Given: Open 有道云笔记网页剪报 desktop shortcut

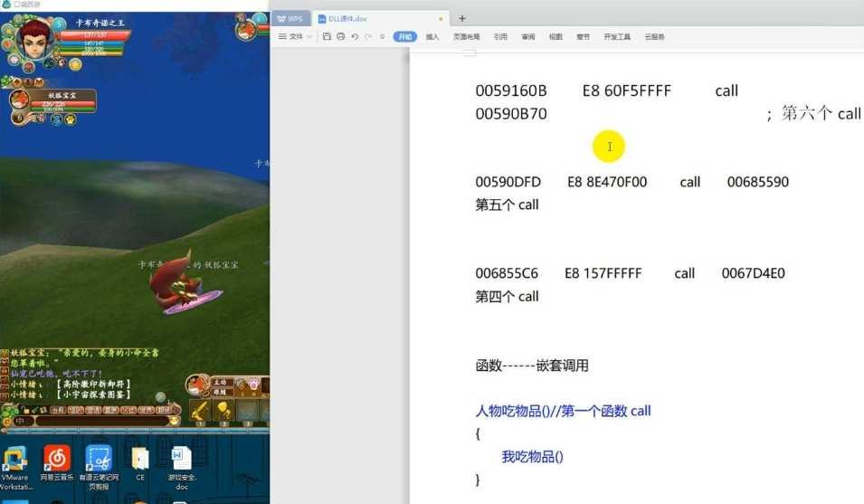Looking at the screenshot, I should (x=99, y=468).
